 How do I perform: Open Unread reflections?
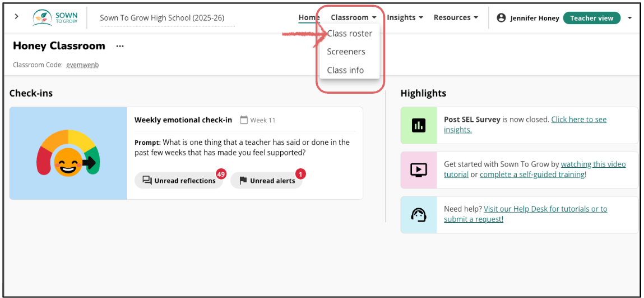[x=179, y=181]
